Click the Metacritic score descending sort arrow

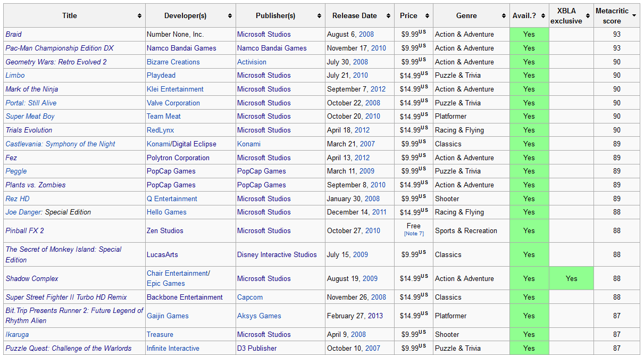click(634, 16)
